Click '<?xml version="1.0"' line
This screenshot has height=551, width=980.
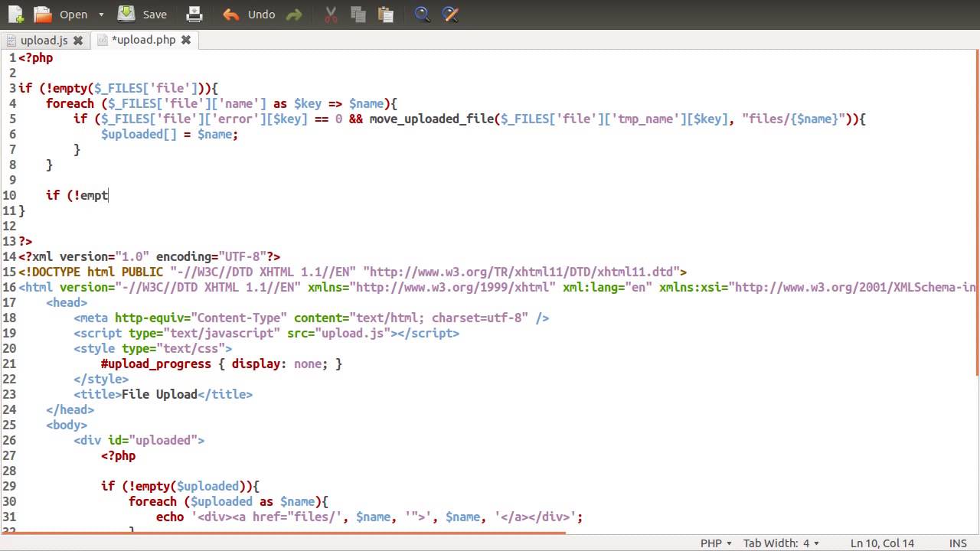84,256
